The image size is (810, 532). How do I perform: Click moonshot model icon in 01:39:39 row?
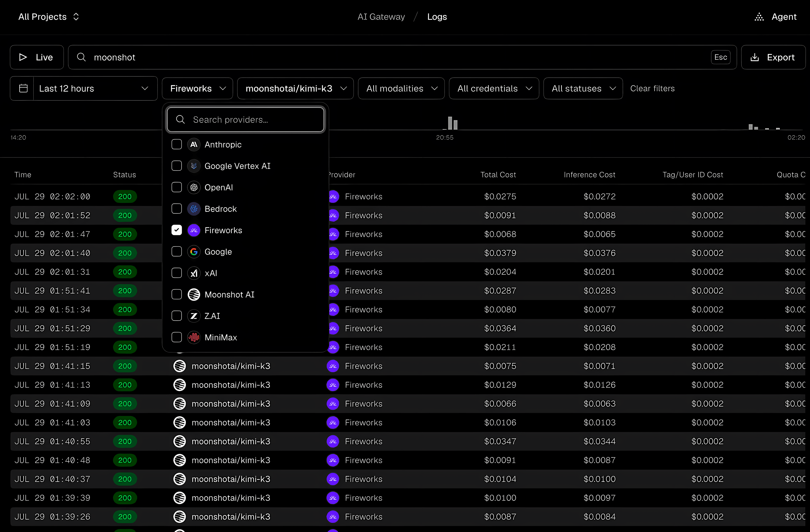[179, 498]
